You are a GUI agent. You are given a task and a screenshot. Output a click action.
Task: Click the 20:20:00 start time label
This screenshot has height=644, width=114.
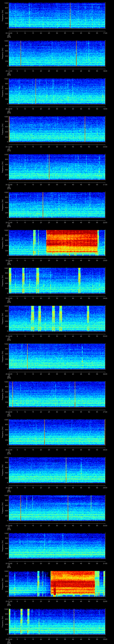tap(9, 184)
